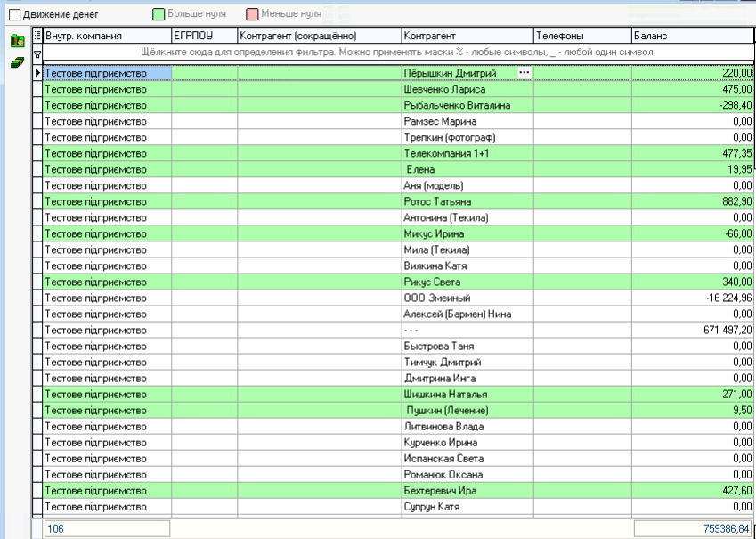This screenshot has height=539, width=756.
Task: Select the ООО Змеиный contractor cell
Action: [x=466, y=298]
